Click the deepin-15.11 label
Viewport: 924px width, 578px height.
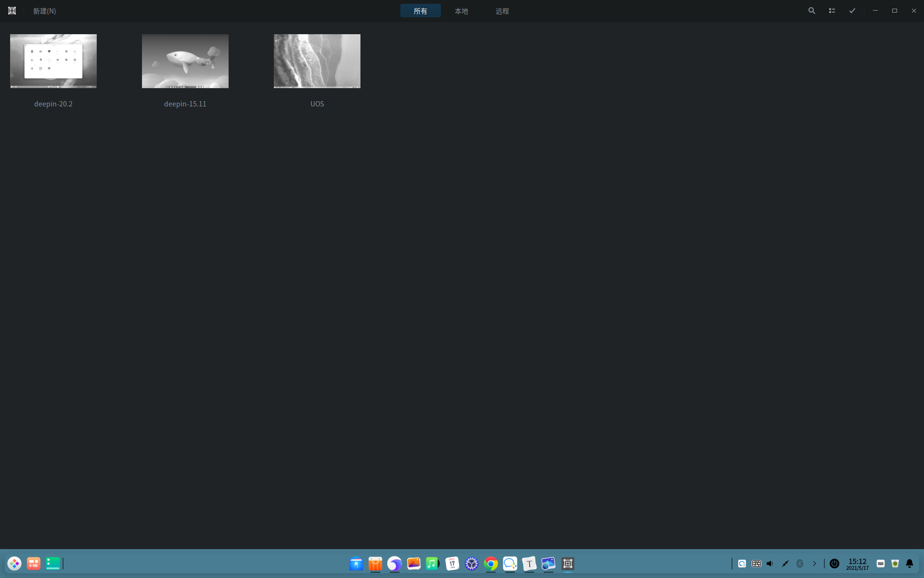pos(185,104)
